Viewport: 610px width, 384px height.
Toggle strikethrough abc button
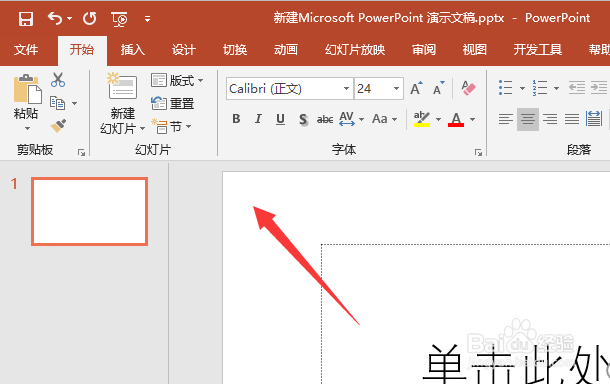point(325,119)
